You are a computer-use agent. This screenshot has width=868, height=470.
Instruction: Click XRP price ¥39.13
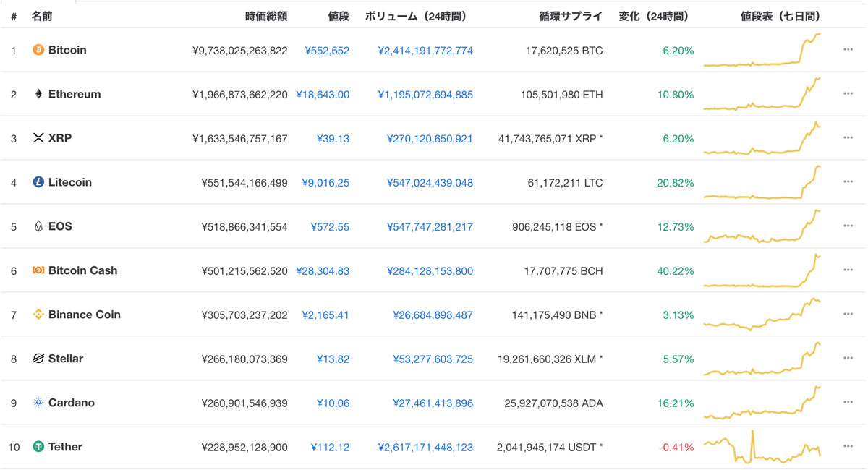click(333, 139)
